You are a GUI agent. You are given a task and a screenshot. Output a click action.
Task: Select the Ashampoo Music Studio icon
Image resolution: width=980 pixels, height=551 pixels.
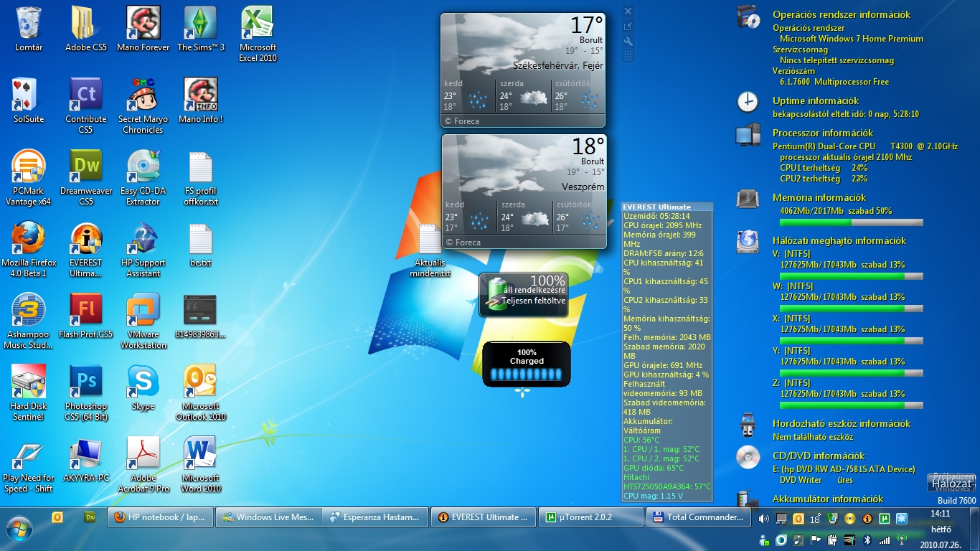point(29,321)
